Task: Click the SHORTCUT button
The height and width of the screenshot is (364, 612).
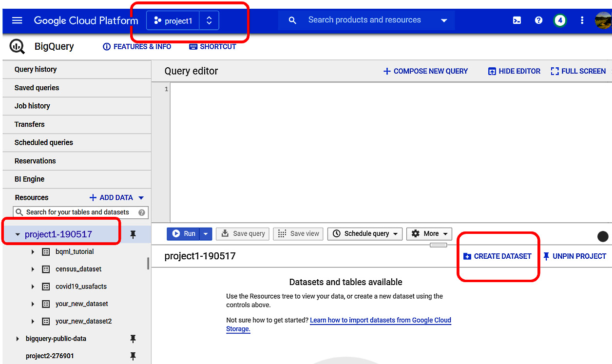Action: click(x=212, y=47)
